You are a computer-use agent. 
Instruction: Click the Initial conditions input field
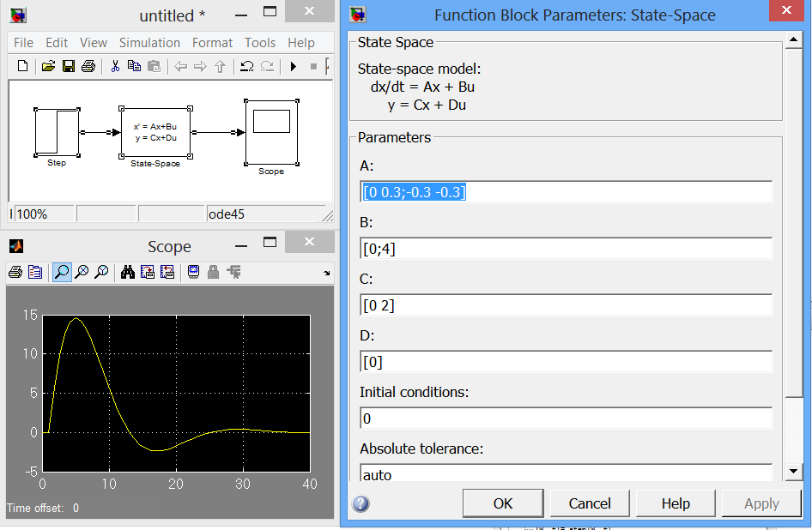click(x=566, y=419)
